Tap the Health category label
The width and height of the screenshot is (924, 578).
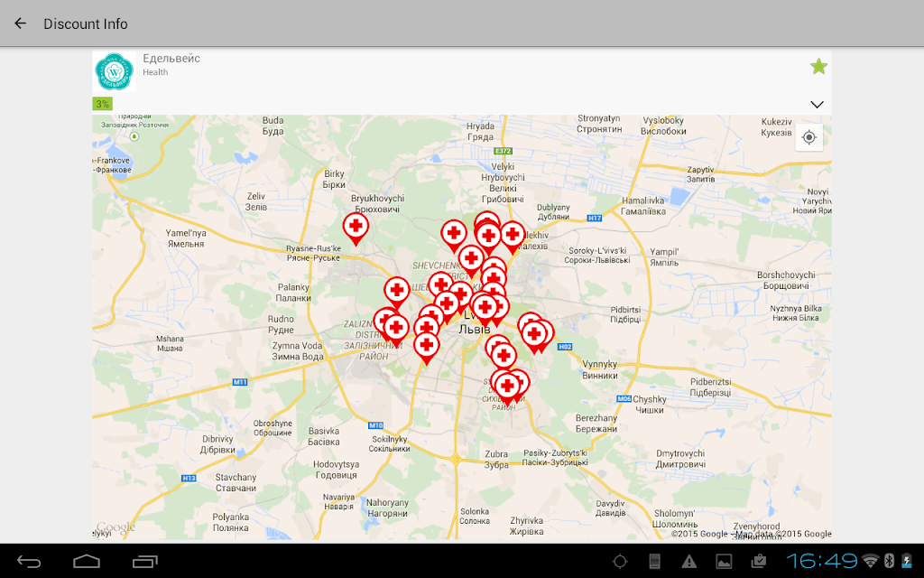point(155,72)
